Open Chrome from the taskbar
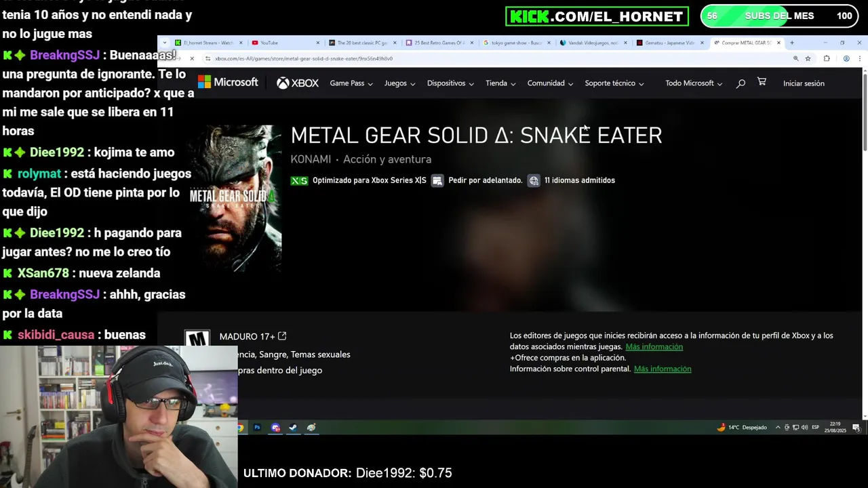868x488 pixels. click(240, 428)
